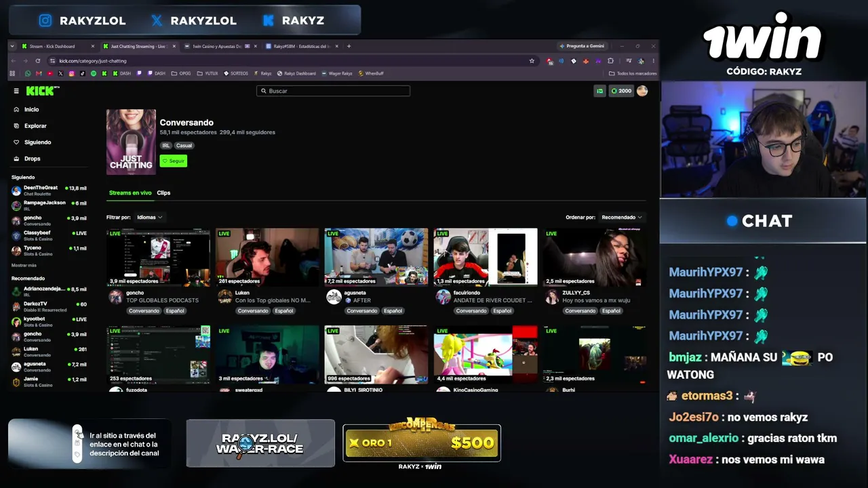Open the YouTube bookmark icon
This screenshot has height=488, width=868.
coord(50,73)
